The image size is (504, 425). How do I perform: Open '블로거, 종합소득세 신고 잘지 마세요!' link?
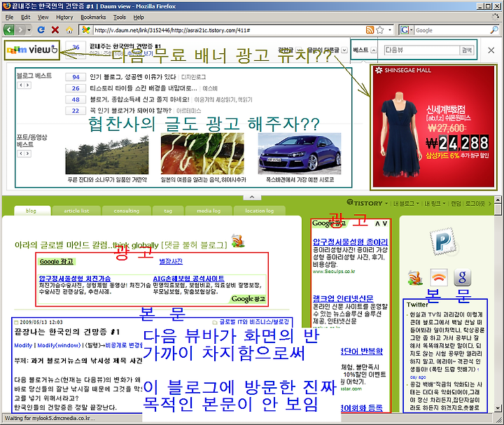139,99
